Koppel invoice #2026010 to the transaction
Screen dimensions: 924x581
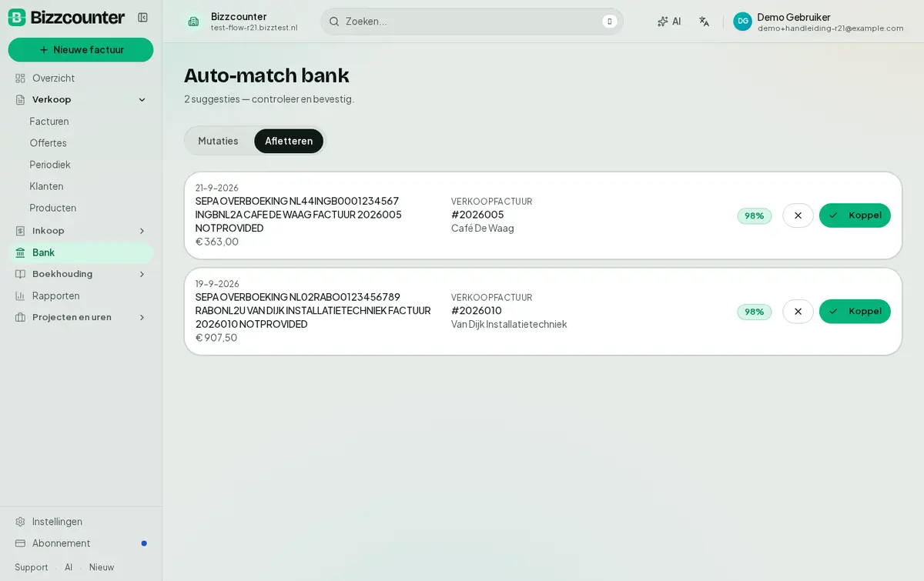click(x=855, y=312)
